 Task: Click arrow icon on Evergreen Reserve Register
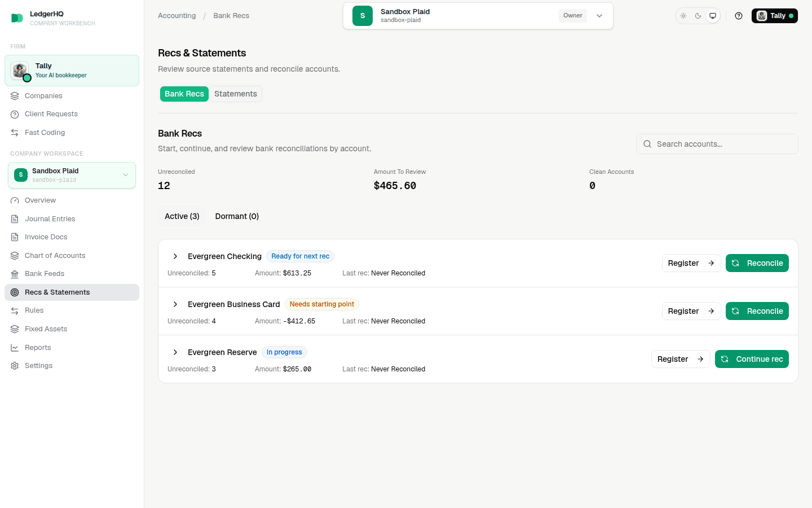tap(700, 359)
